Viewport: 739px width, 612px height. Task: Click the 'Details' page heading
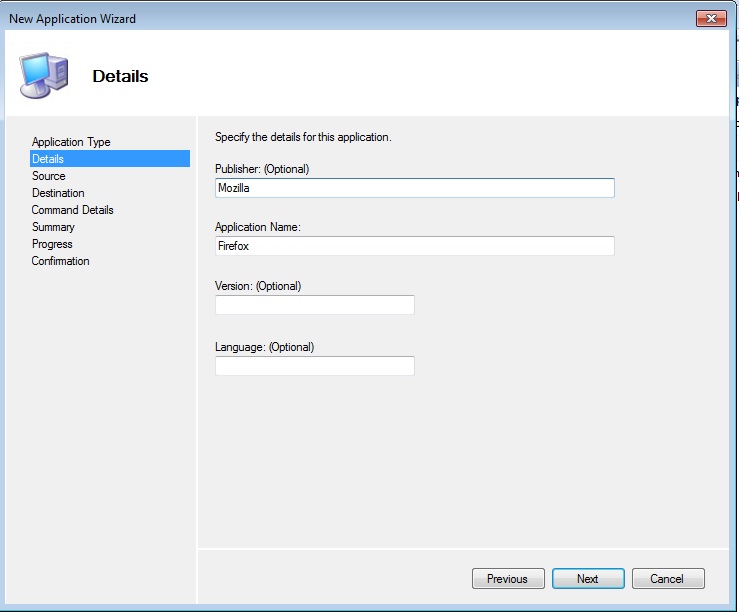pyautogui.click(x=120, y=76)
